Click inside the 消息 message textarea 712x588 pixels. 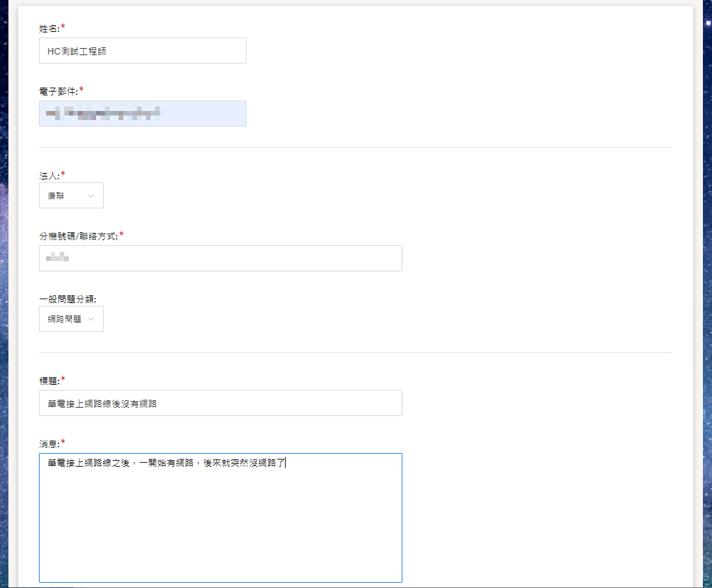pyautogui.click(x=220, y=519)
